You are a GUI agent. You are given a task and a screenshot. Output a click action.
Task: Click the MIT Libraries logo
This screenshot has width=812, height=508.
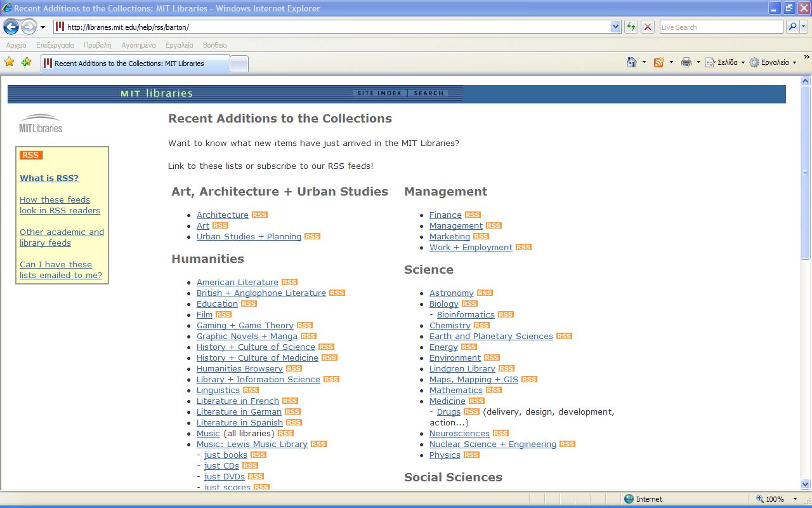tap(41, 123)
